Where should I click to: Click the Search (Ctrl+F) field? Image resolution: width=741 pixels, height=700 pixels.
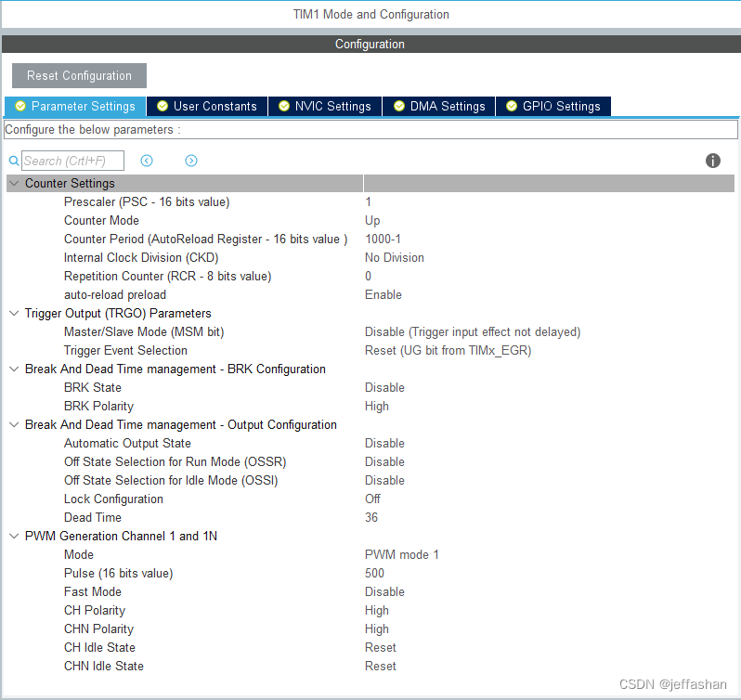click(x=72, y=161)
